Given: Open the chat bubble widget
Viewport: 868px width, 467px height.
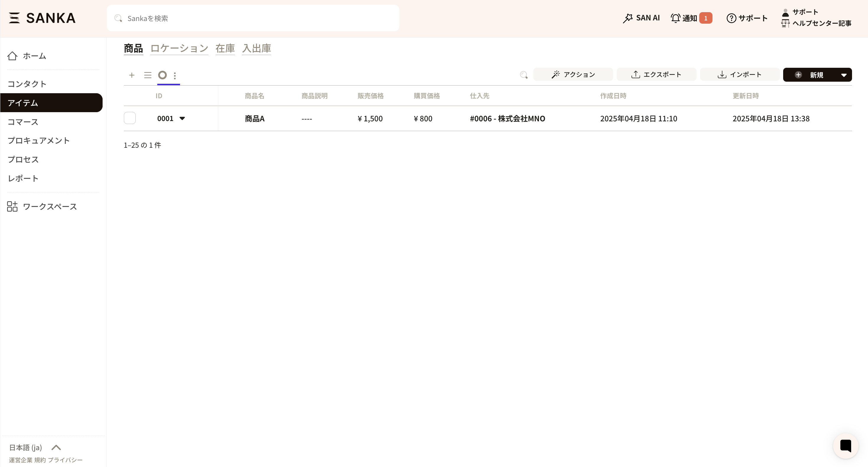Looking at the screenshot, I should click(846, 445).
